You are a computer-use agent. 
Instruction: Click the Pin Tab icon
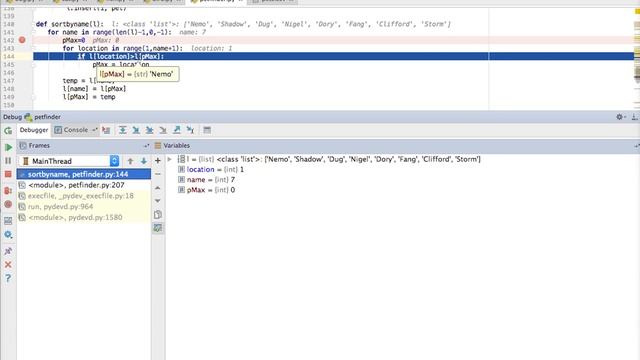tap(8, 251)
